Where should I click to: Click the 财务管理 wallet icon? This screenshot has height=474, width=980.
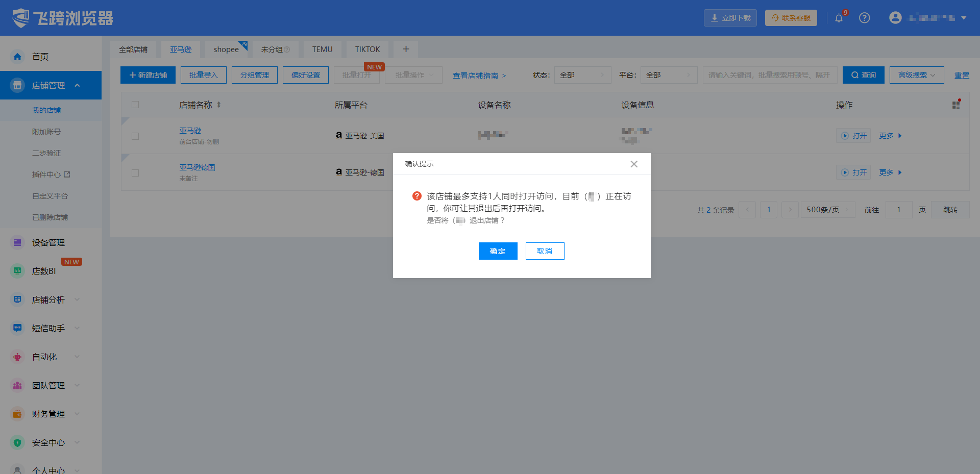pyautogui.click(x=17, y=414)
